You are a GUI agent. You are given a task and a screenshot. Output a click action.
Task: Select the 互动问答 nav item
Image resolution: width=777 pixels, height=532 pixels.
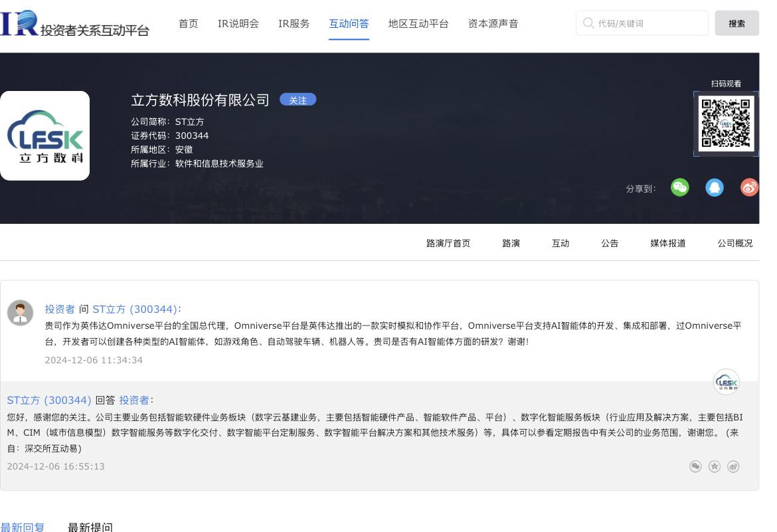(x=349, y=24)
